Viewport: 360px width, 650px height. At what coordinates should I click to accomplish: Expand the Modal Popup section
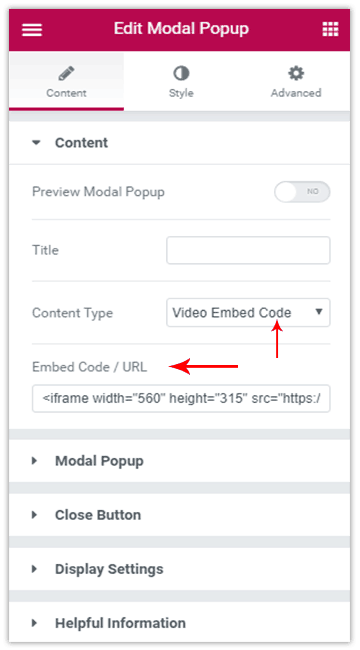[x=179, y=461]
